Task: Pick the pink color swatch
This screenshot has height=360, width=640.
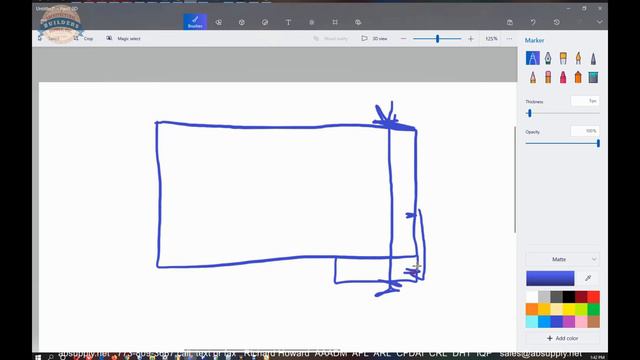Action: [x=581, y=322]
